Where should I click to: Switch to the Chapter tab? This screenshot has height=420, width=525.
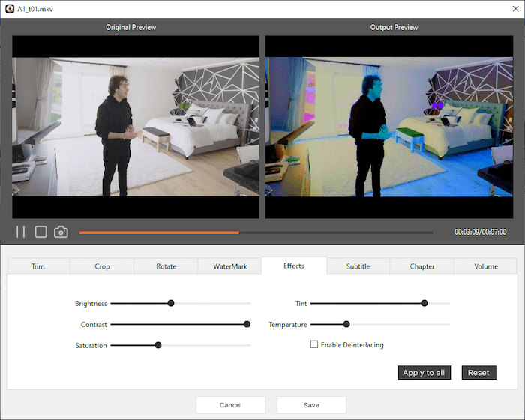[422, 266]
